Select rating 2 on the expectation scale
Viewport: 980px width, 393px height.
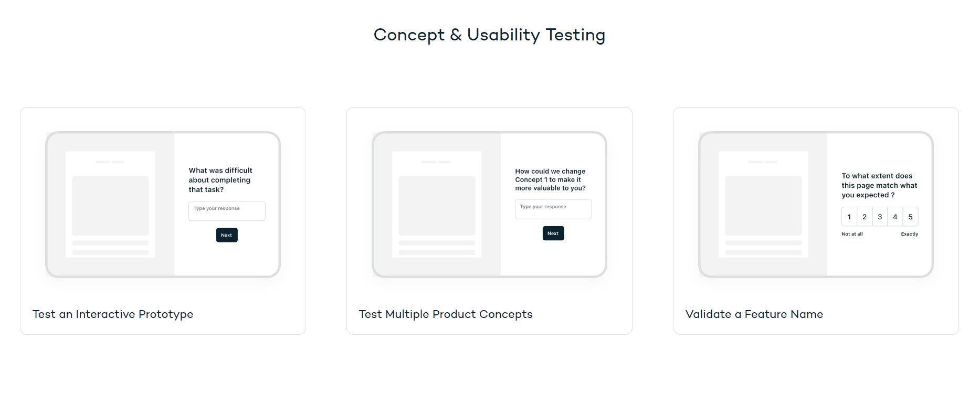[x=865, y=217]
